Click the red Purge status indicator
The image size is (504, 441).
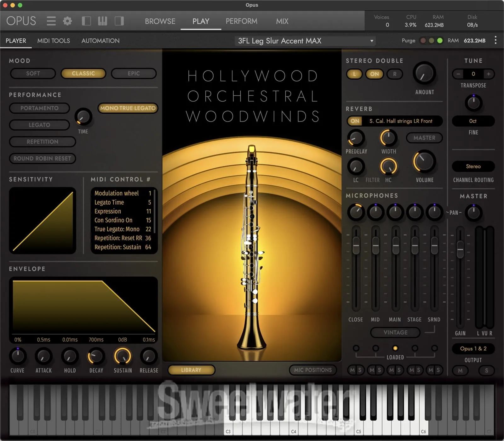click(423, 41)
